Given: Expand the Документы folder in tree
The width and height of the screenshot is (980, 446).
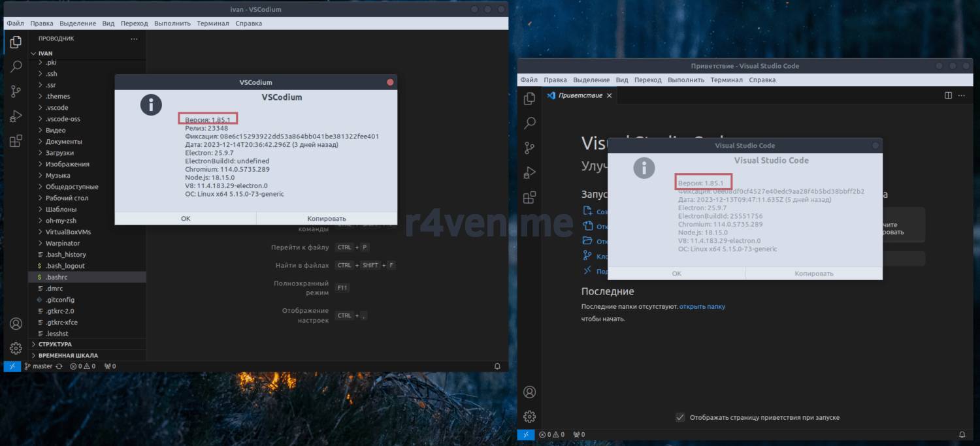Looking at the screenshot, I should pos(63,142).
